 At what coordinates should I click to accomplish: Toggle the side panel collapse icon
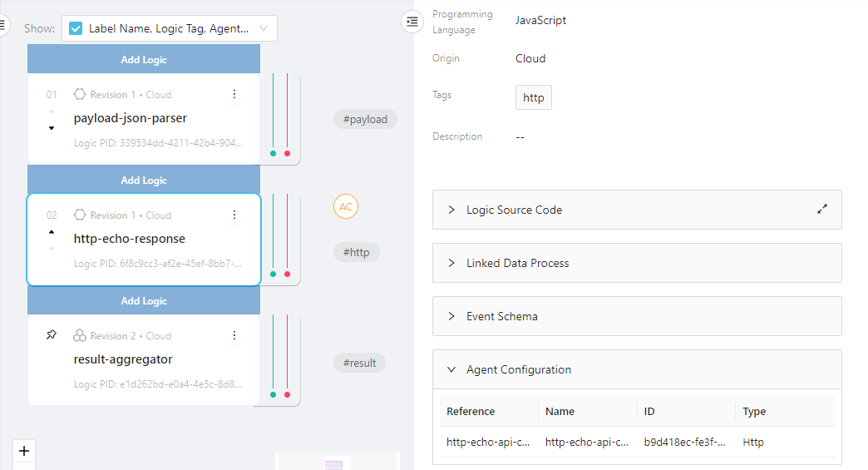point(412,22)
